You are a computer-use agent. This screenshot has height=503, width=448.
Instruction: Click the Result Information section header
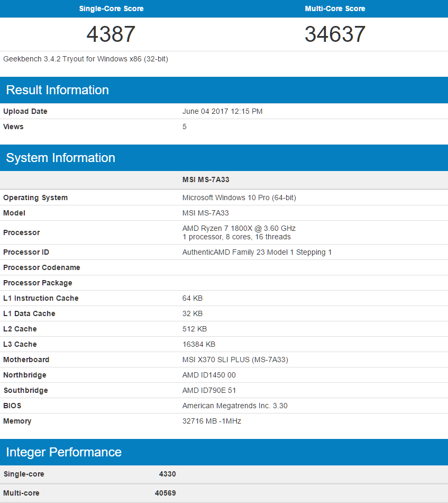click(58, 90)
